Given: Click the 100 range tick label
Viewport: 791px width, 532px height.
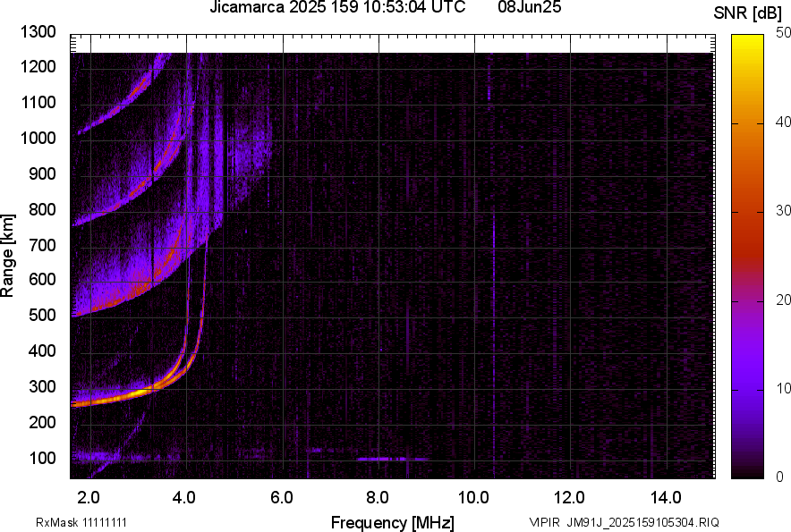Looking at the screenshot, I should point(42,458).
